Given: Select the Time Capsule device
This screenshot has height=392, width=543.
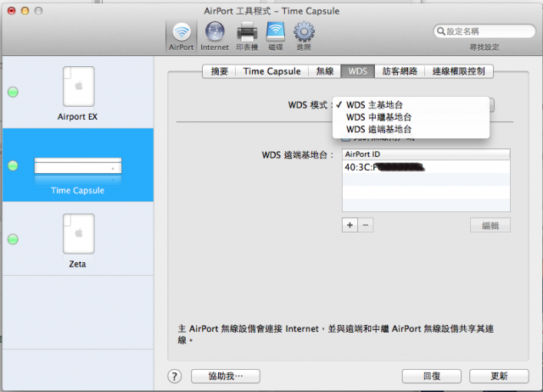Looking at the screenshot, I should (78, 165).
